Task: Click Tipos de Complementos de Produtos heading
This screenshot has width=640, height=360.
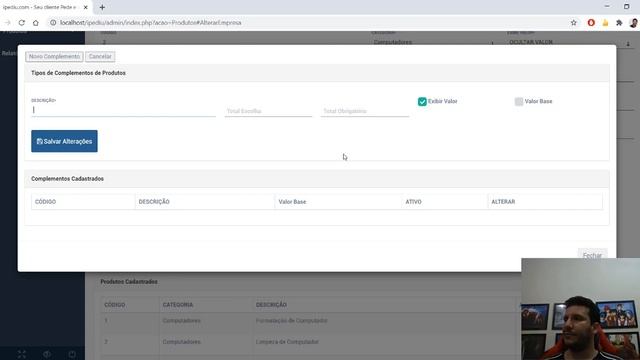Action: point(78,73)
